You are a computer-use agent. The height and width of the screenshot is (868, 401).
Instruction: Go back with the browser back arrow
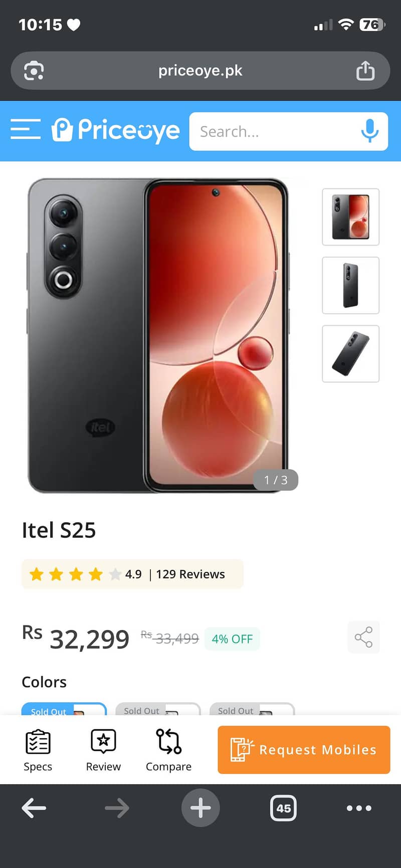[x=34, y=808]
